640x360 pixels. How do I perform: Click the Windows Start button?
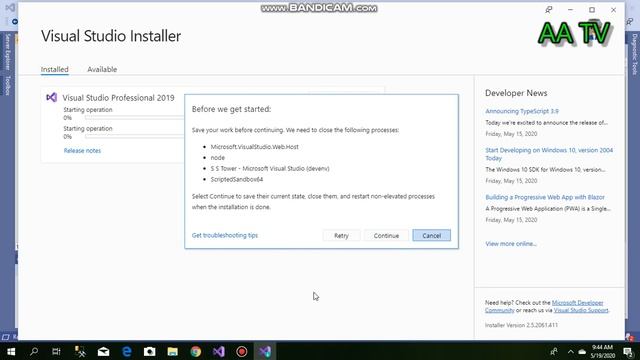(x=11, y=351)
